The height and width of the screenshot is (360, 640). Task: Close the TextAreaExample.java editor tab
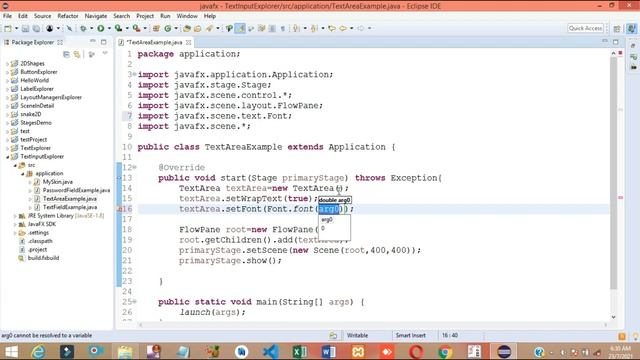tap(189, 42)
